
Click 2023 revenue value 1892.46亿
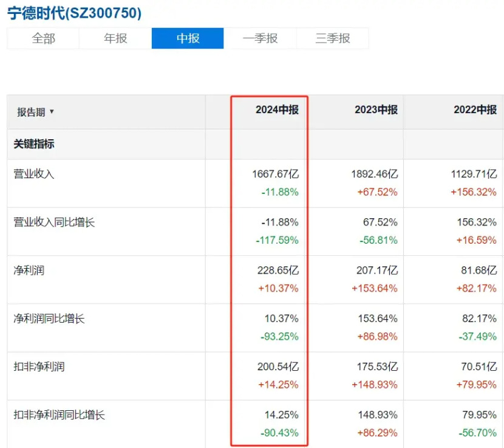click(375, 174)
